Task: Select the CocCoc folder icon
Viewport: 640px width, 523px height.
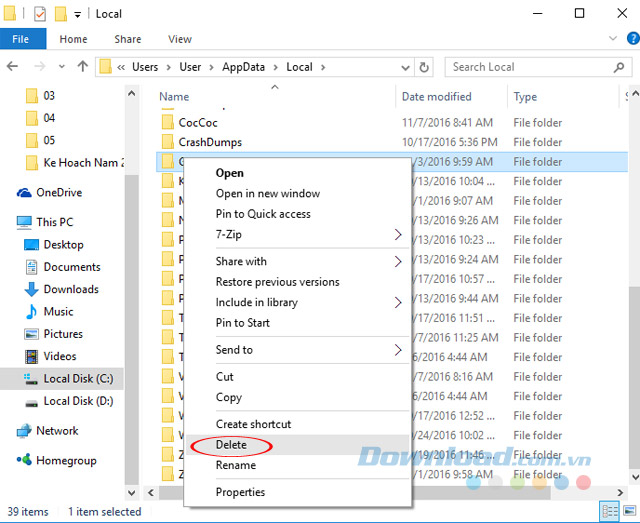Action: pos(167,122)
